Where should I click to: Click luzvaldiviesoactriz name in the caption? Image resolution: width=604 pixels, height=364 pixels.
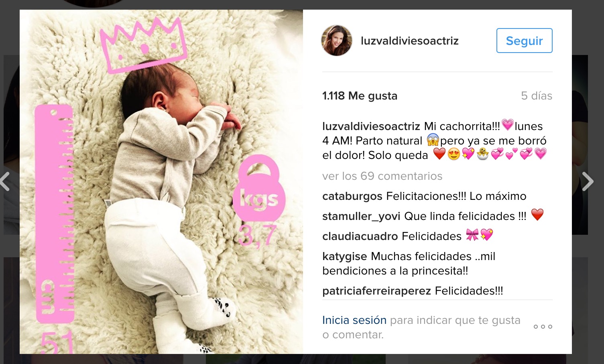371,126
